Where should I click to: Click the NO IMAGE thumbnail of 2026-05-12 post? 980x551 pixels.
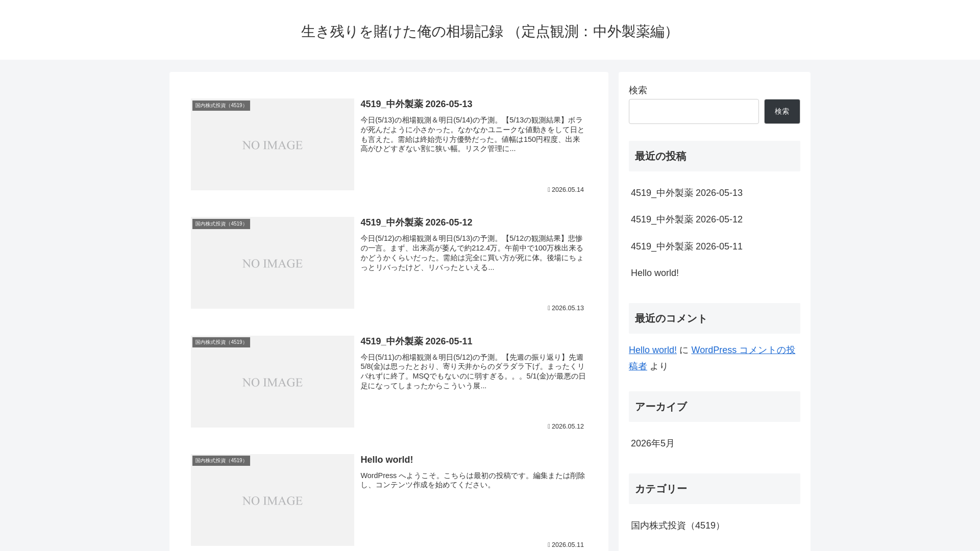pos(273,263)
